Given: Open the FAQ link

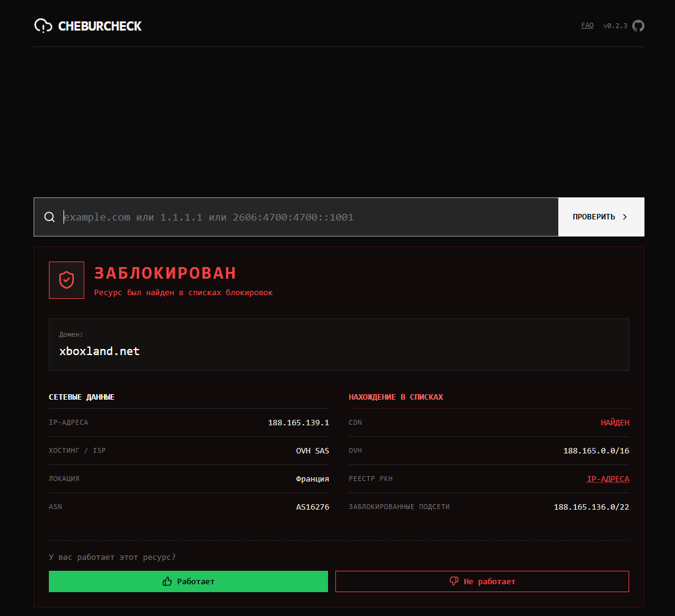Looking at the screenshot, I should pyautogui.click(x=587, y=26).
